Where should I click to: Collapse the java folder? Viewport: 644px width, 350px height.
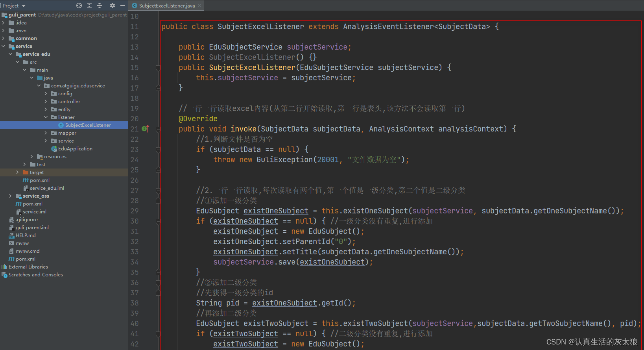pos(32,78)
